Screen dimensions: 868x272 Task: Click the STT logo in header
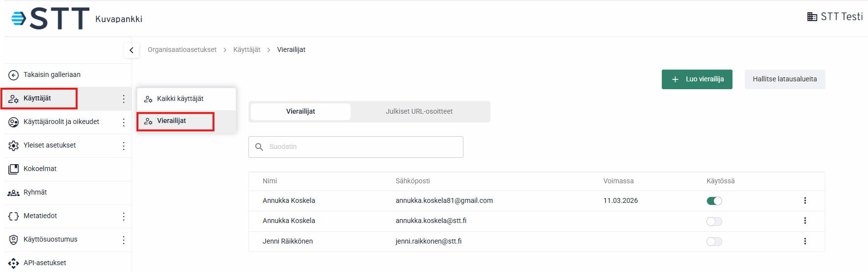[x=50, y=19]
